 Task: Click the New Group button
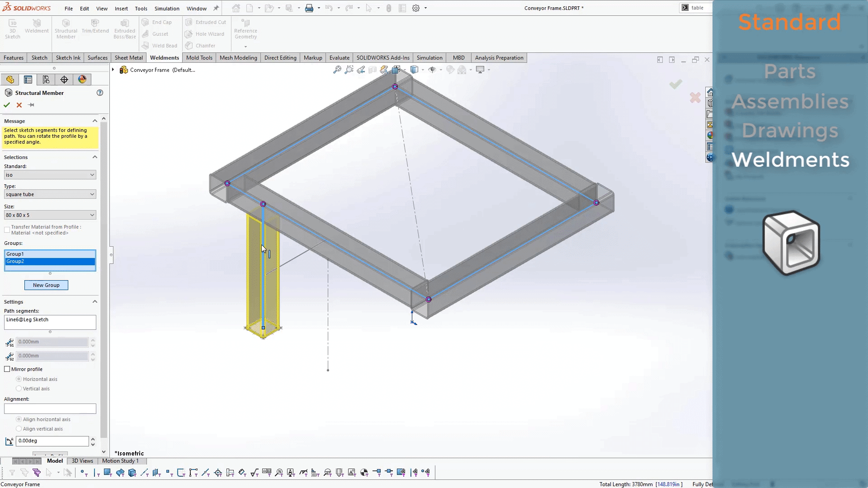coord(46,285)
